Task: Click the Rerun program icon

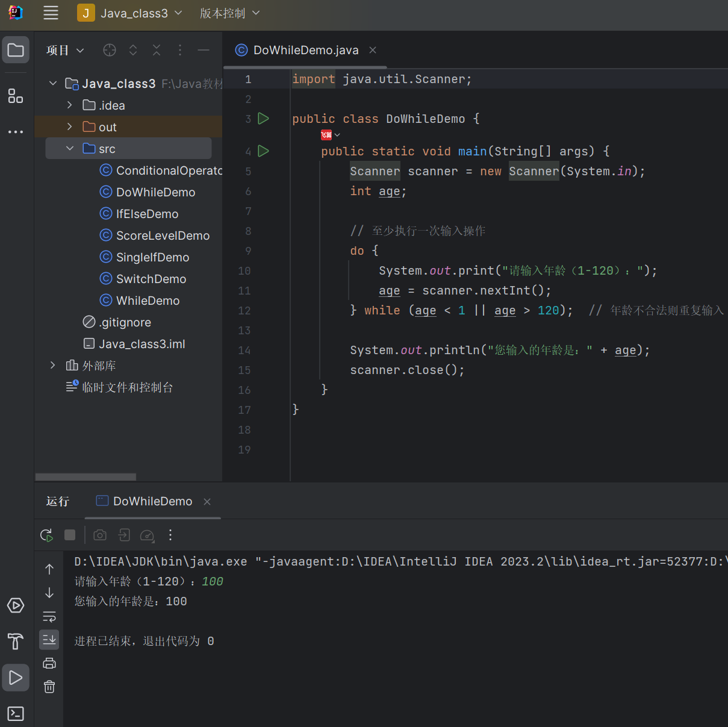Action: point(46,535)
